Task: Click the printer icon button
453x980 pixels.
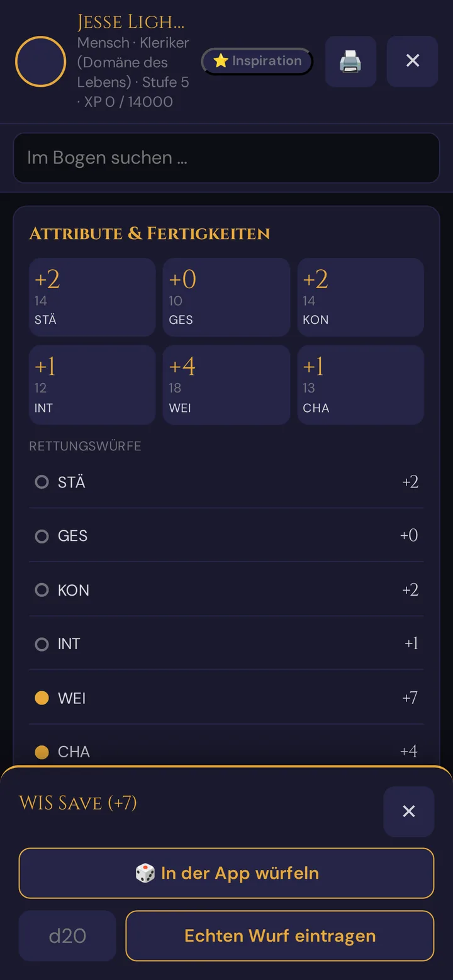Action: coord(350,61)
